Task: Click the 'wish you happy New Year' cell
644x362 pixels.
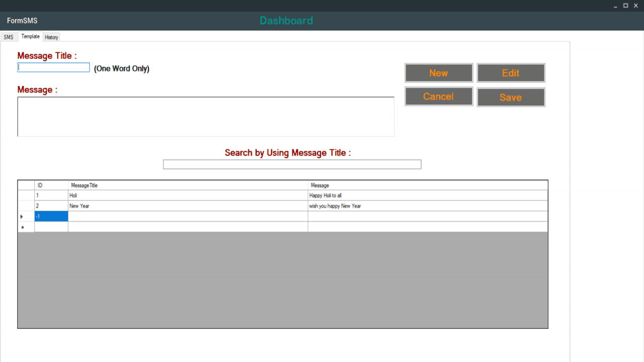Action: pyautogui.click(x=428, y=206)
